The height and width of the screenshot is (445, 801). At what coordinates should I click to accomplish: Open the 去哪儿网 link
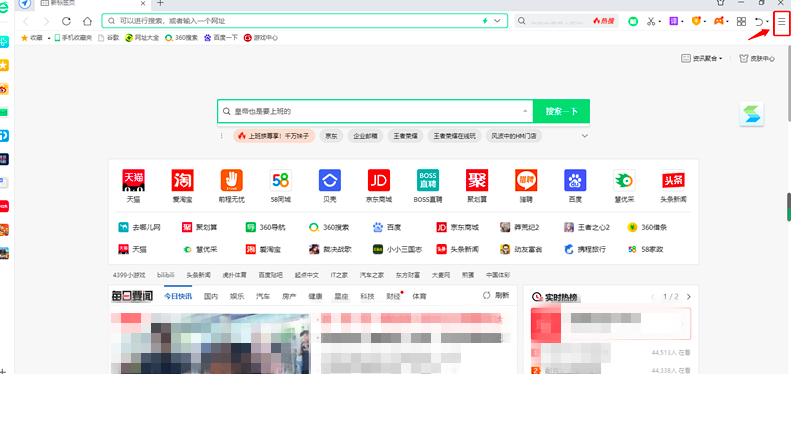(139, 227)
